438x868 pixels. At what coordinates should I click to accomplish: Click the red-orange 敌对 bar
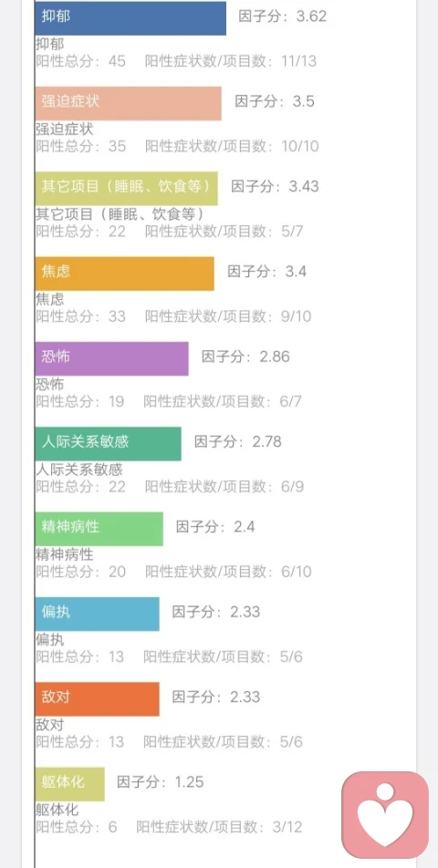pos(98,698)
